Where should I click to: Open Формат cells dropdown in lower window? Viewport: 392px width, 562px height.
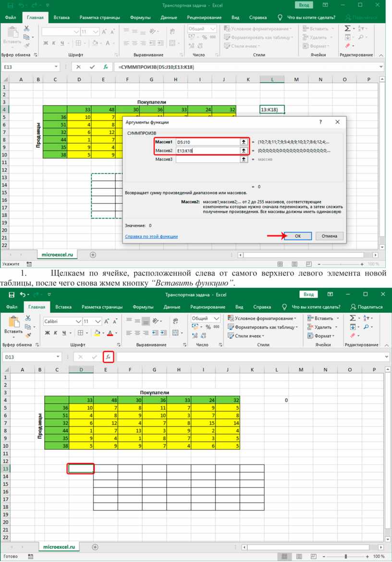coord(321,336)
